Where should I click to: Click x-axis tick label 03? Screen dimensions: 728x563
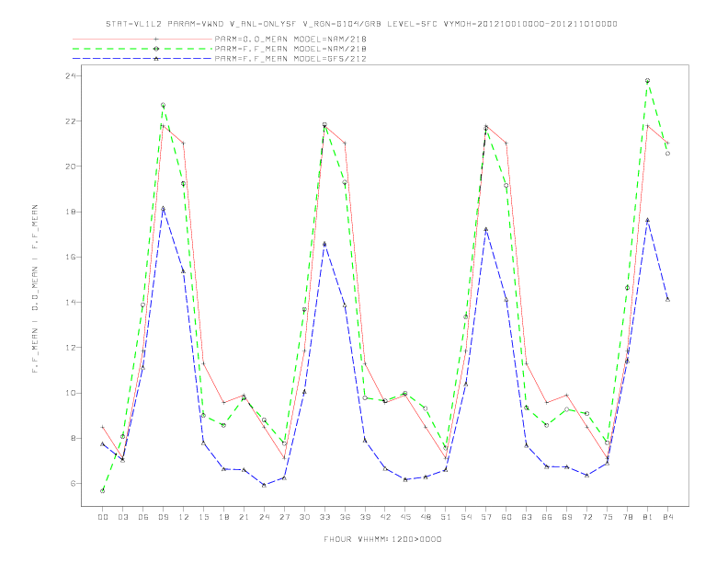pyautogui.click(x=122, y=517)
